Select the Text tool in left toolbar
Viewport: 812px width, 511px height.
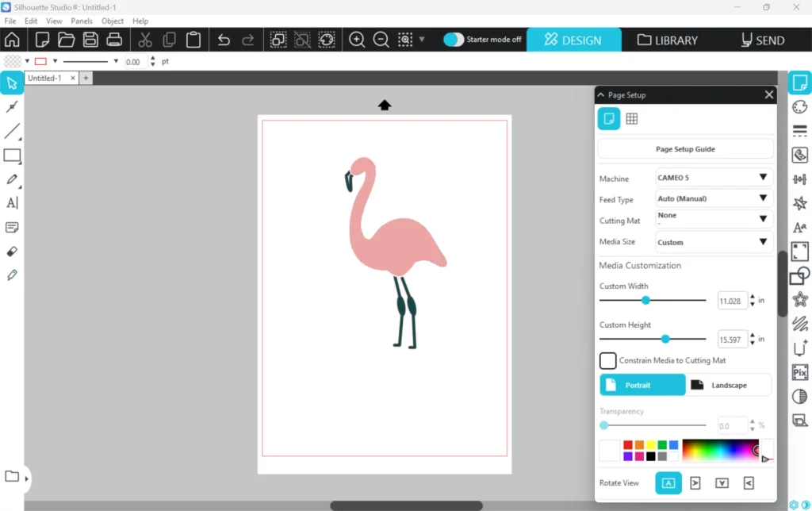coord(12,203)
